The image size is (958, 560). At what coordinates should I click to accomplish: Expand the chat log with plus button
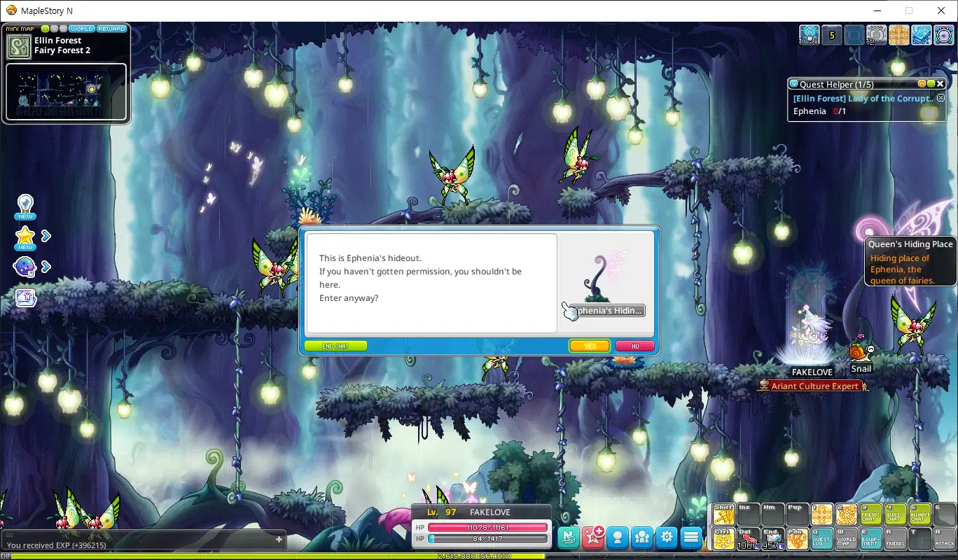(279, 539)
